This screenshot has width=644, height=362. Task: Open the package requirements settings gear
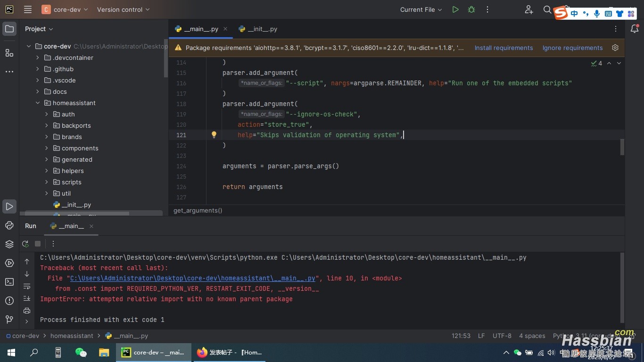[x=615, y=48]
